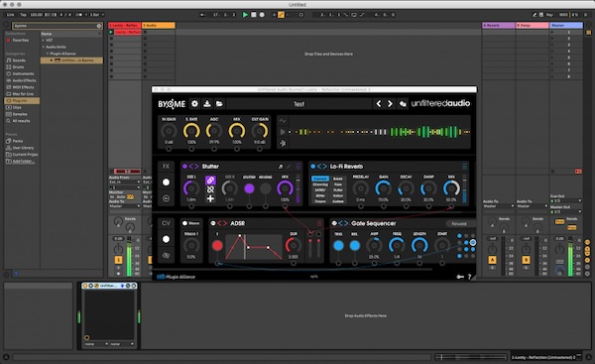Open Byome settings gear icon

coord(194,103)
